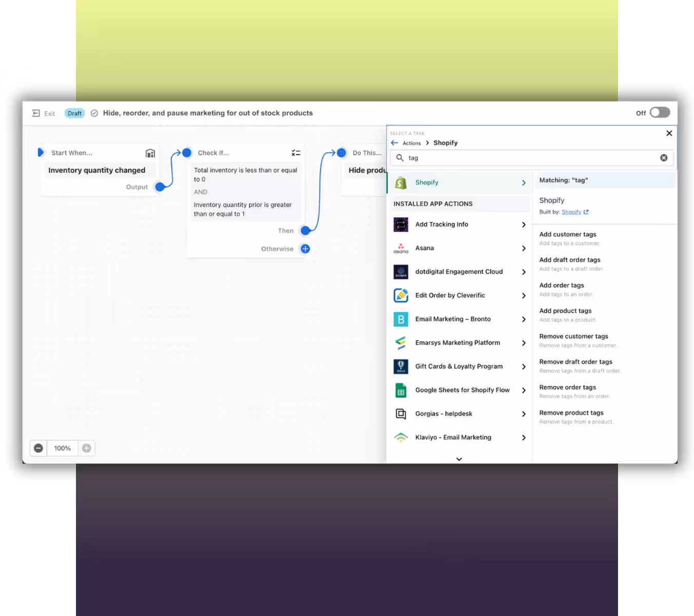Viewport: 694px width, 616px height.
Task: Click into the tag search field
Action: [532, 158]
